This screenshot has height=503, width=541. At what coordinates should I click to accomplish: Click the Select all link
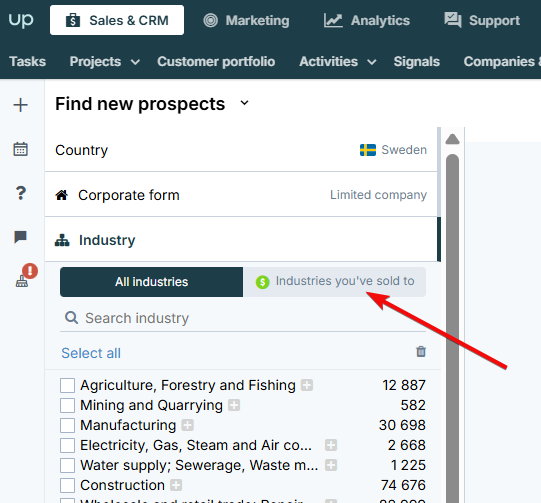(91, 353)
